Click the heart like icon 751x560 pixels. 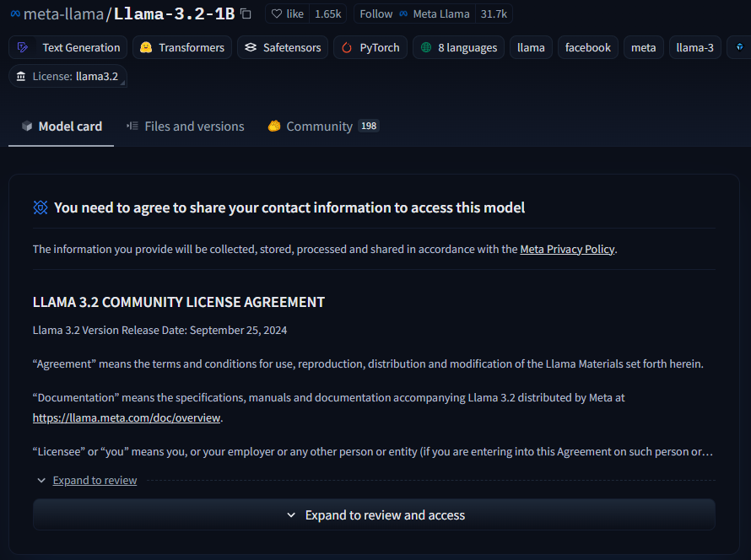[277, 13]
